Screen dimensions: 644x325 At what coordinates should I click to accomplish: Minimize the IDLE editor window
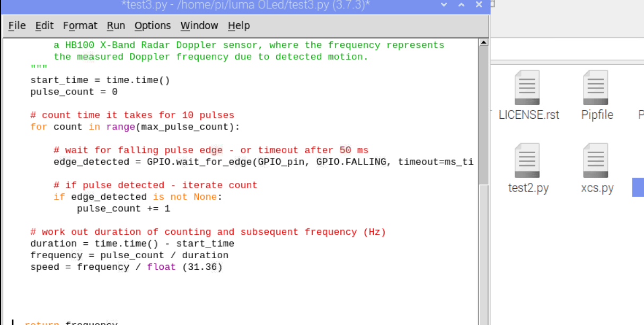click(x=443, y=5)
